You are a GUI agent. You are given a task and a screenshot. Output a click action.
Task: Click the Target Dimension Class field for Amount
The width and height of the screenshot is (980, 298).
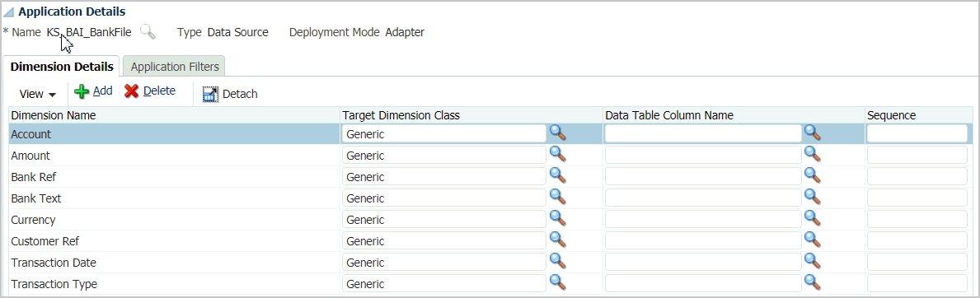coord(443,155)
